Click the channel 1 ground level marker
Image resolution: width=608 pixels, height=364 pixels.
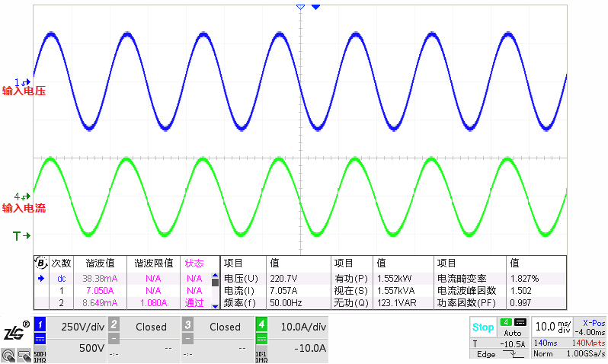(23, 82)
